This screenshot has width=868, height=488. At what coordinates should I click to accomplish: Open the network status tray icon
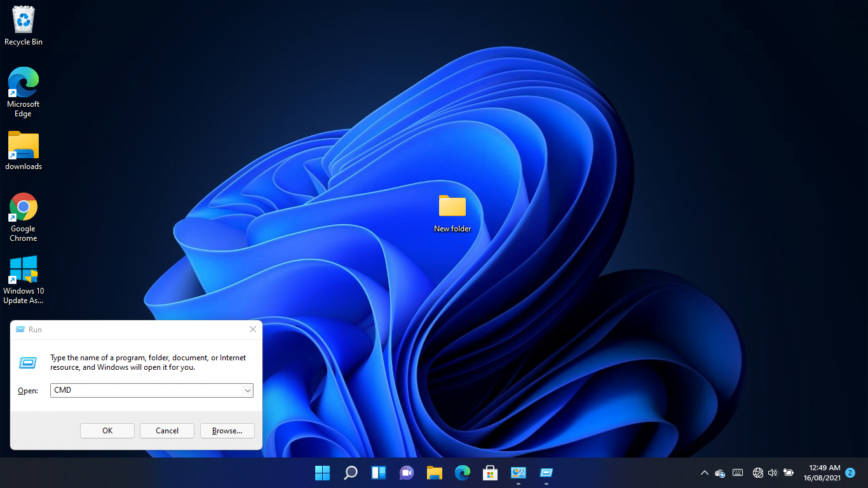[x=757, y=473]
